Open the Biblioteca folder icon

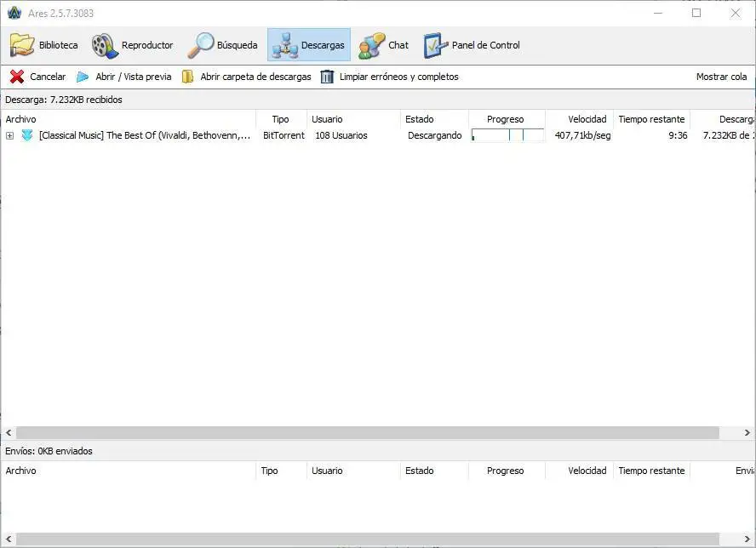click(21, 45)
